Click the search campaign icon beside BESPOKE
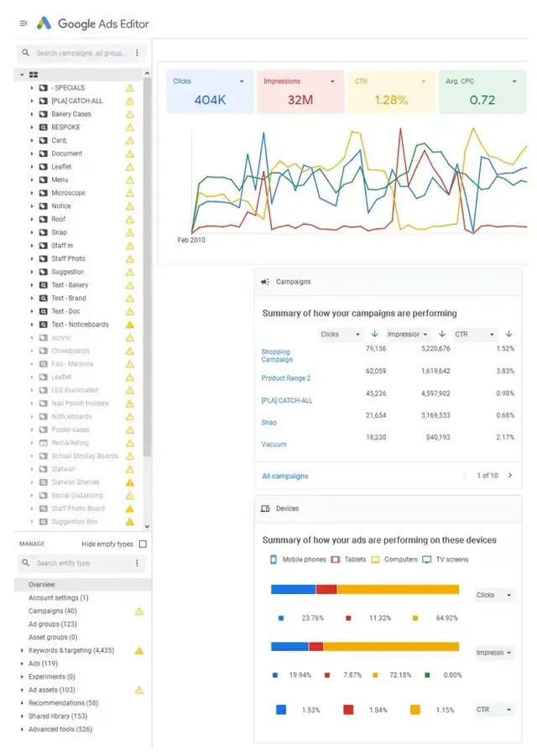537x756 pixels. [43, 128]
